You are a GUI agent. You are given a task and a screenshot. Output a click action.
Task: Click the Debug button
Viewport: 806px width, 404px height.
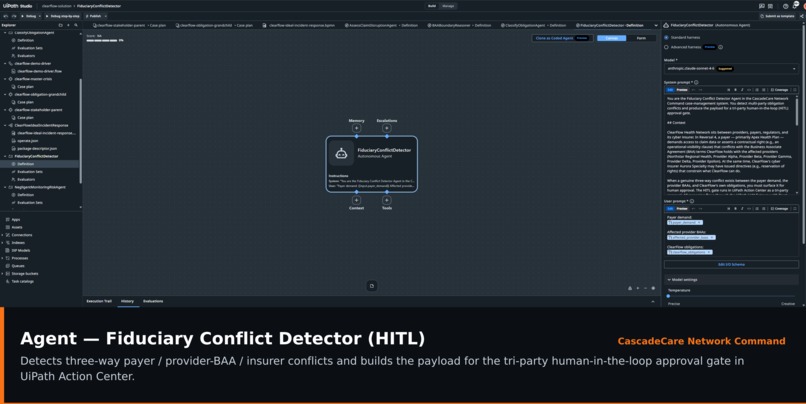[x=28, y=16]
